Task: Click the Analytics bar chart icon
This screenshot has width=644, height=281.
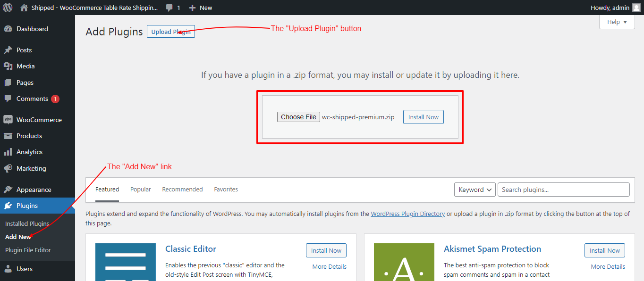Action: tap(8, 152)
